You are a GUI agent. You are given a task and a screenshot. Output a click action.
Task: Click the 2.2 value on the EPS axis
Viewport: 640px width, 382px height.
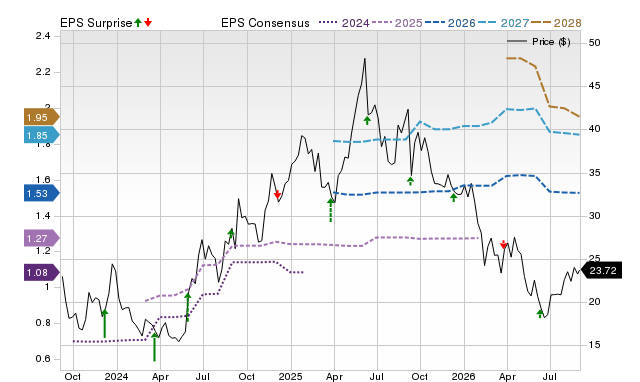pyautogui.click(x=43, y=72)
